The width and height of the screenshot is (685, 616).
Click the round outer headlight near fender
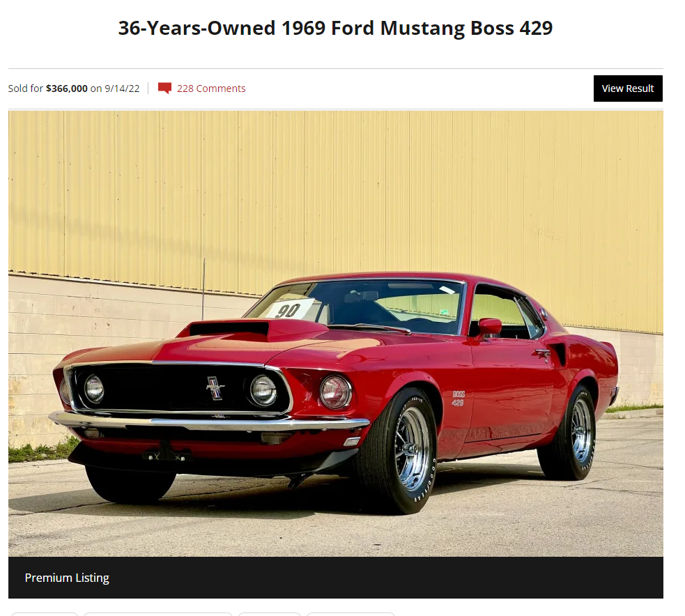tap(335, 392)
